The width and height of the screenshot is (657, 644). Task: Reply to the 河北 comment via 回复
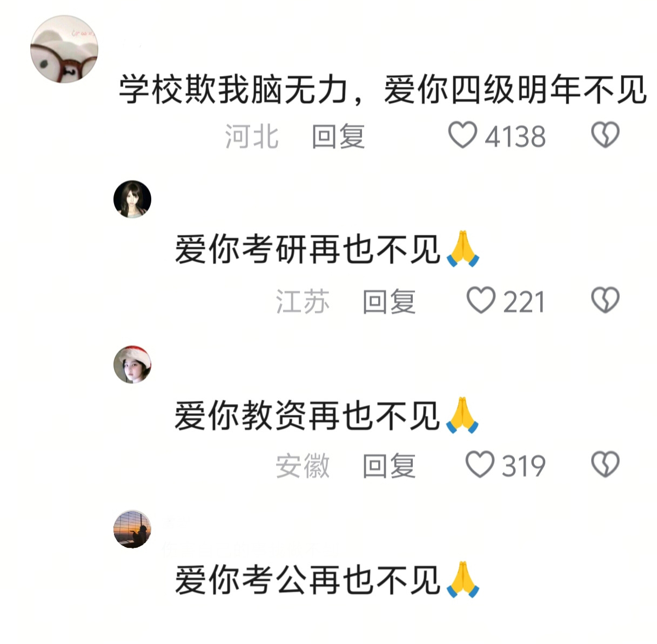(x=338, y=136)
